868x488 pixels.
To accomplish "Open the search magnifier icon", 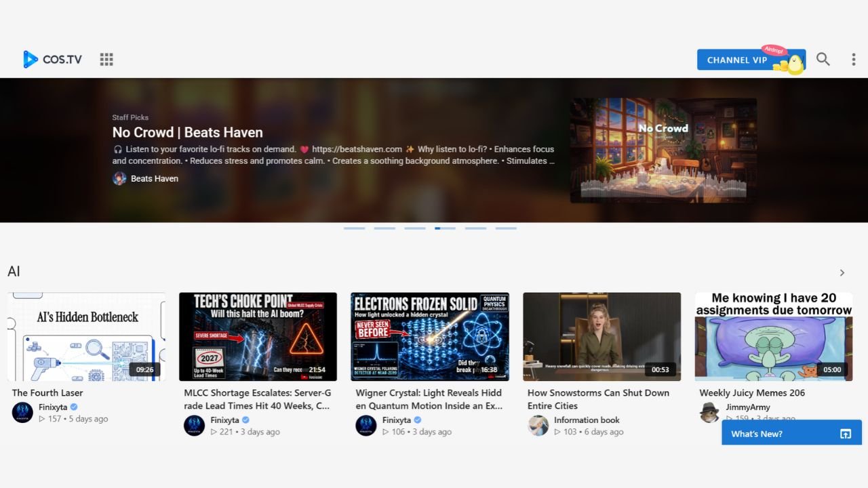I will (823, 59).
